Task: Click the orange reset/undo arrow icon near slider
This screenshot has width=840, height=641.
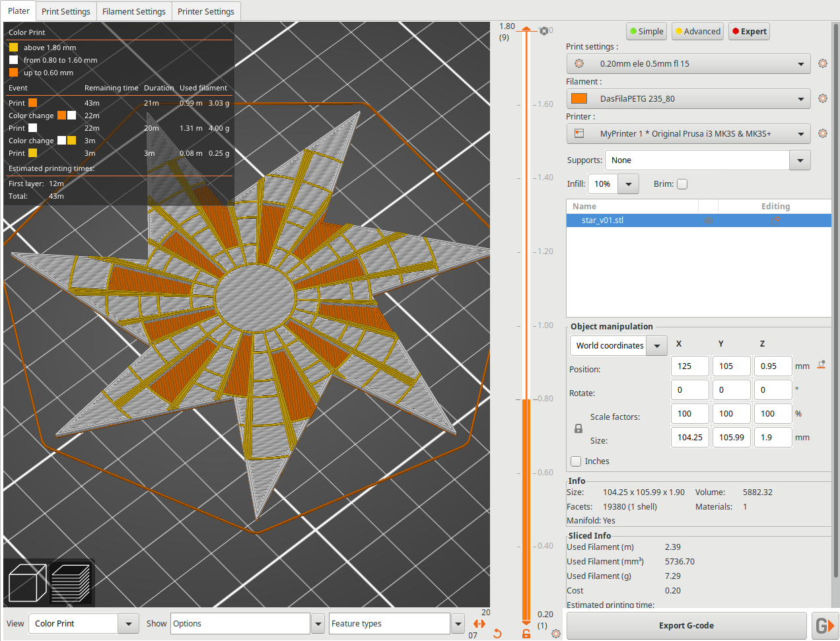Action: coord(497,634)
